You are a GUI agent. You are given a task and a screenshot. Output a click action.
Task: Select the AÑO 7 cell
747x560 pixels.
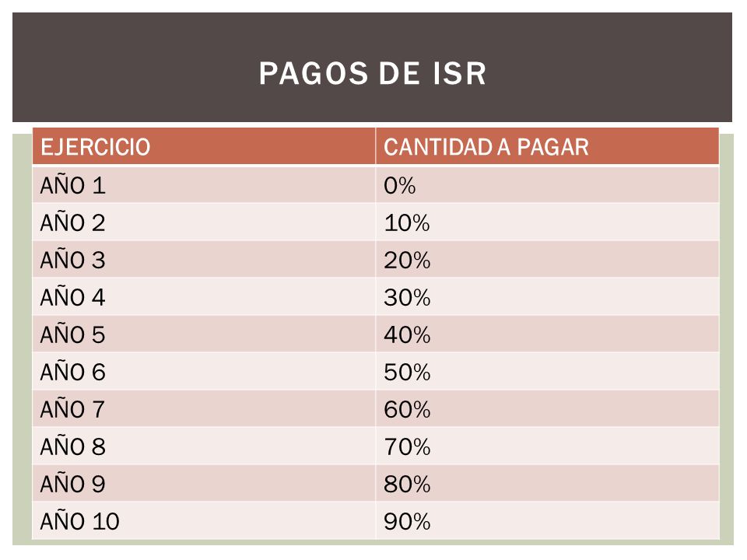coord(204,409)
